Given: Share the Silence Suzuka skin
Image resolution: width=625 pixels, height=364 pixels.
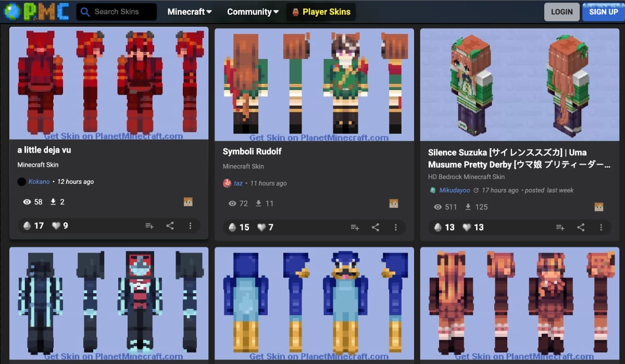Looking at the screenshot, I should pos(581,227).
